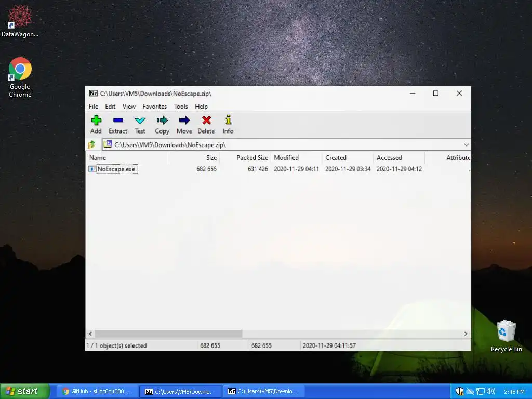Sort by Accessed column header
Viewport: 532px width, 399px height.
[399, 158]
